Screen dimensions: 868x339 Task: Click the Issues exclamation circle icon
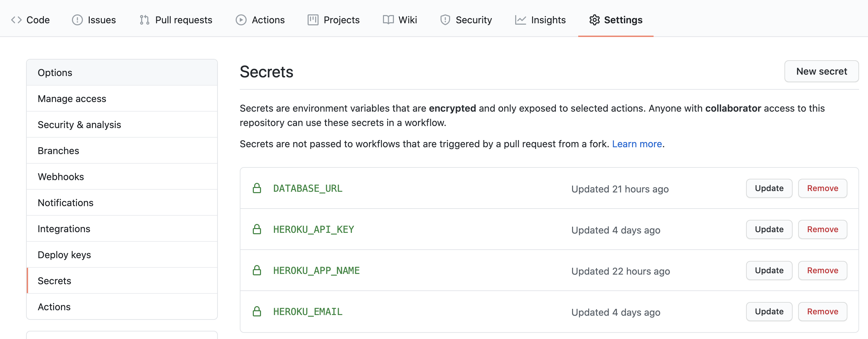[x=77, y=20]
